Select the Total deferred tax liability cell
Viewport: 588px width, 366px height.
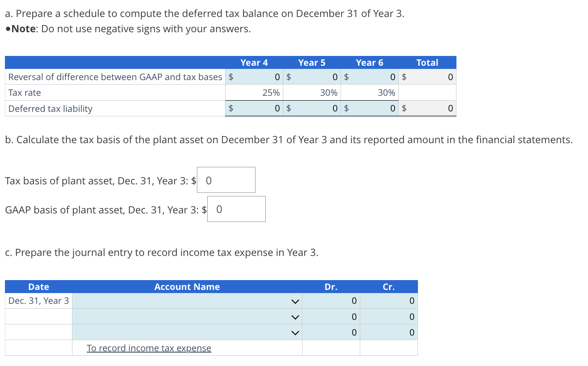coord(432,108)
